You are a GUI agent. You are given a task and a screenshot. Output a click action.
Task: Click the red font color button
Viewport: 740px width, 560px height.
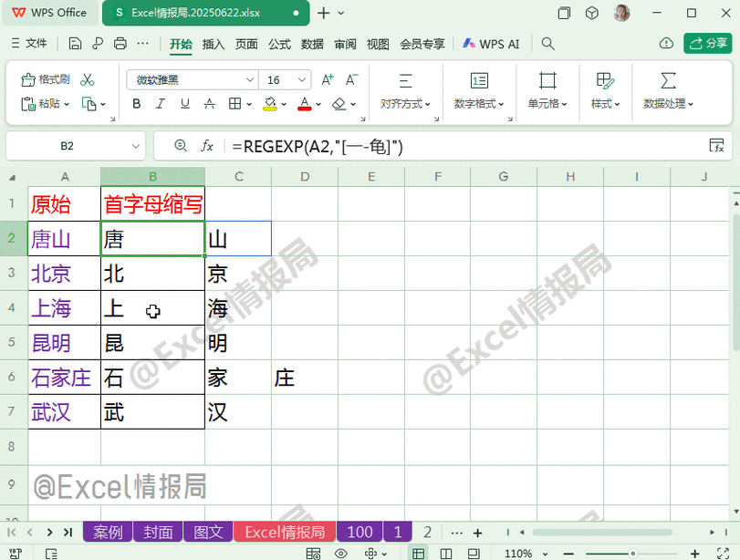pyautogui.click(x=305, y=104)
